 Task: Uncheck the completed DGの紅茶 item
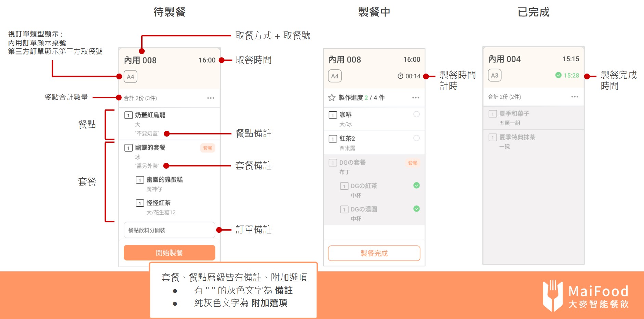(416, 186)
